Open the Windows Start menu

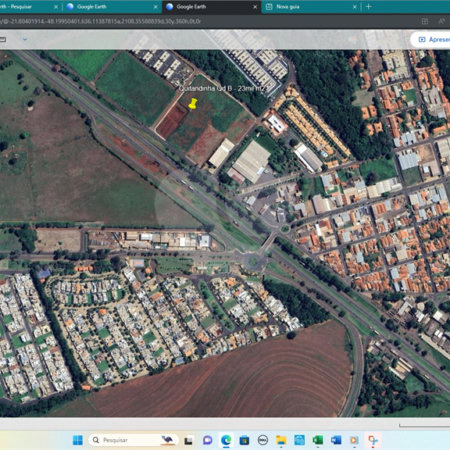click(78, 440)
